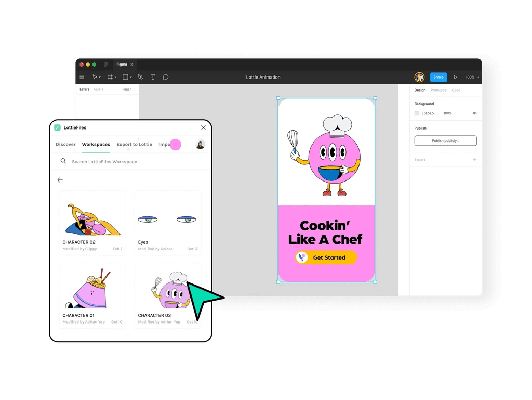The height and width of the screenshot is (400, 532).
Task: Open the Workspaces tab in LottieFiles
Action: (96, 144)
